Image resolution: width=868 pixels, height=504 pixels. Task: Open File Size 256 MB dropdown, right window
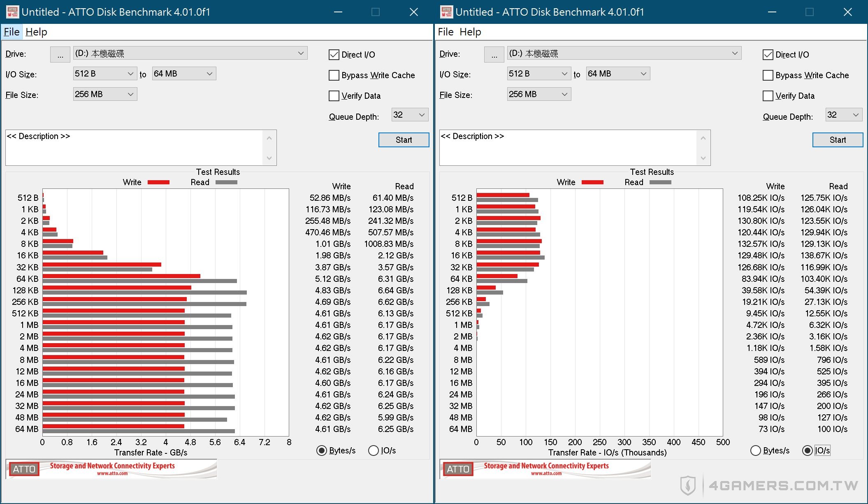click(539, 94)
